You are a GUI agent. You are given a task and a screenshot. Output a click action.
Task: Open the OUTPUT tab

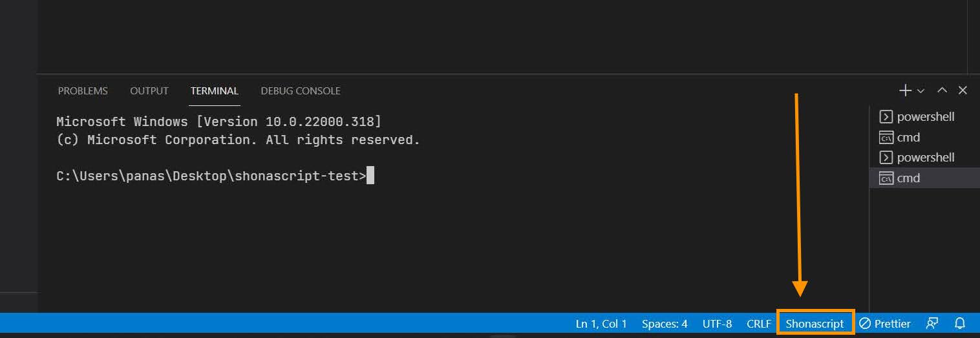pyautogui.click(x=149, y=91)
